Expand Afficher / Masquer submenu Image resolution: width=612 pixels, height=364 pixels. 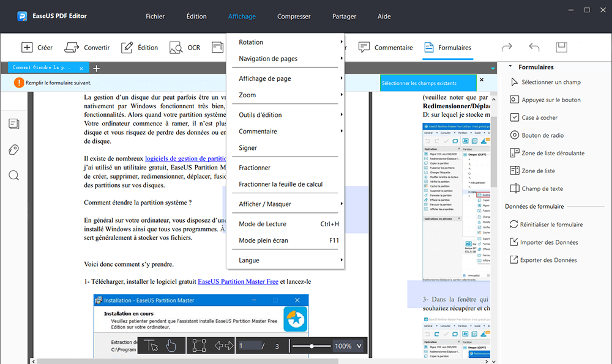(285, 204)
